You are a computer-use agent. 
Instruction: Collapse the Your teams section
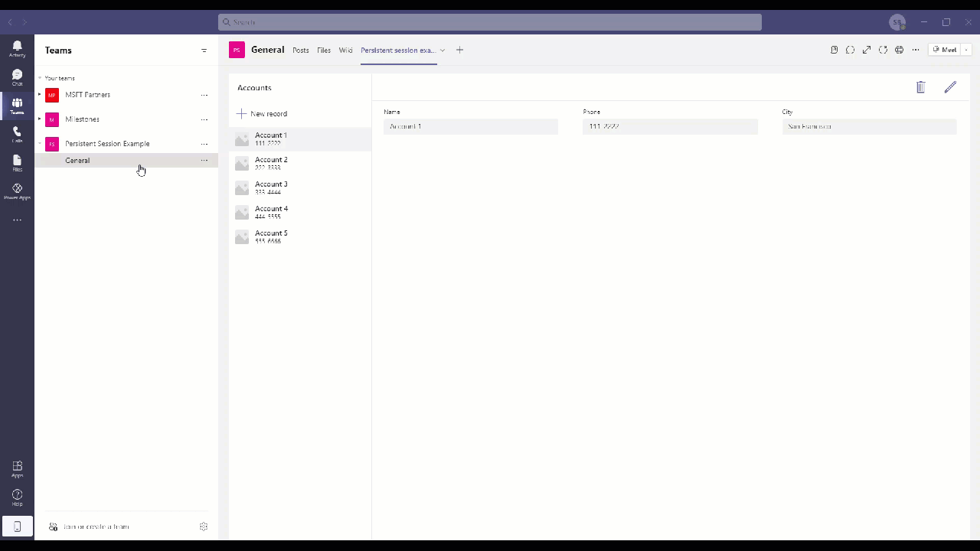click(40, 78)
